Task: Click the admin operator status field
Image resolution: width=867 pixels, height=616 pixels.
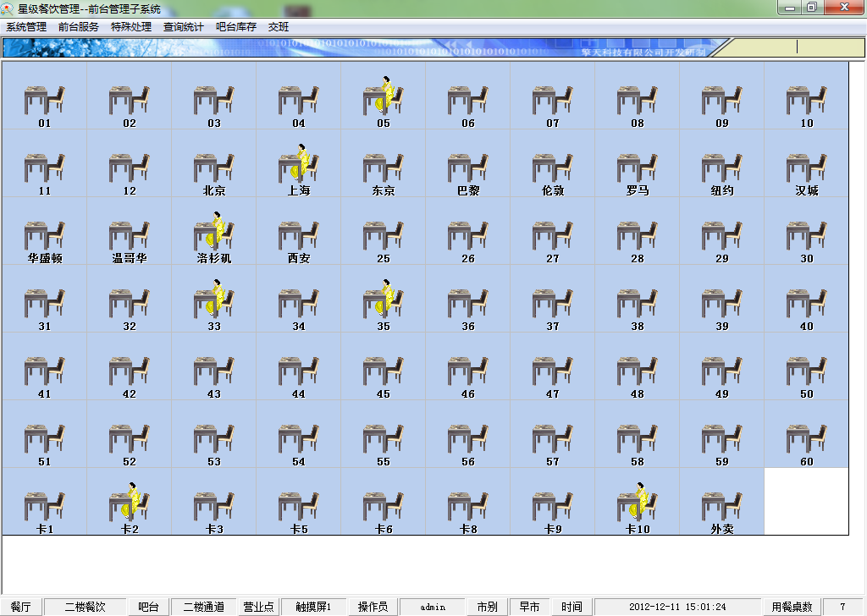Action: point(432,607)
